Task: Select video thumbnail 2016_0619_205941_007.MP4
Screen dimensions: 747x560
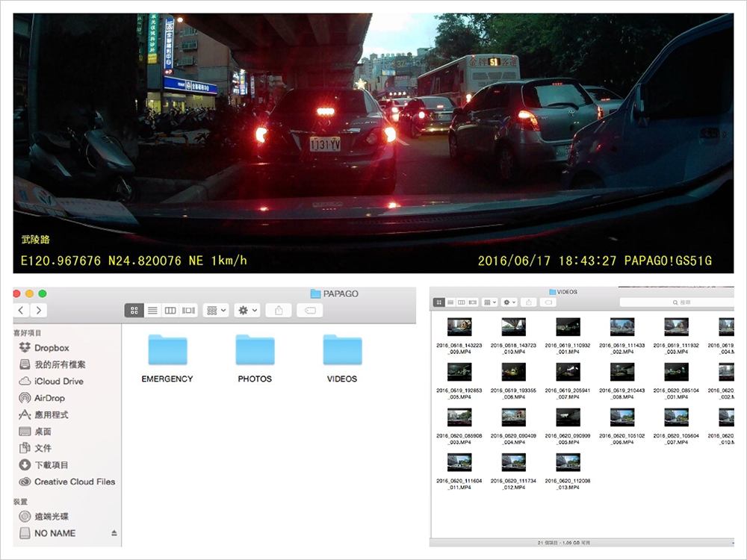Action: point(568,372)
